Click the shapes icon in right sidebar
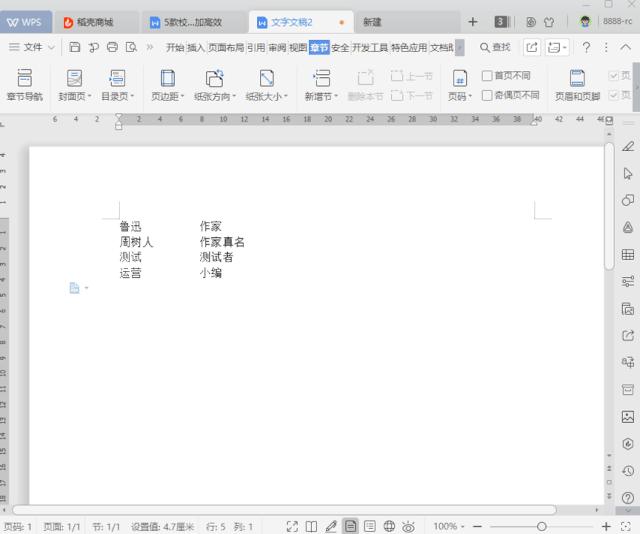Viewport: 640px width, 534px height. (628, 200)
